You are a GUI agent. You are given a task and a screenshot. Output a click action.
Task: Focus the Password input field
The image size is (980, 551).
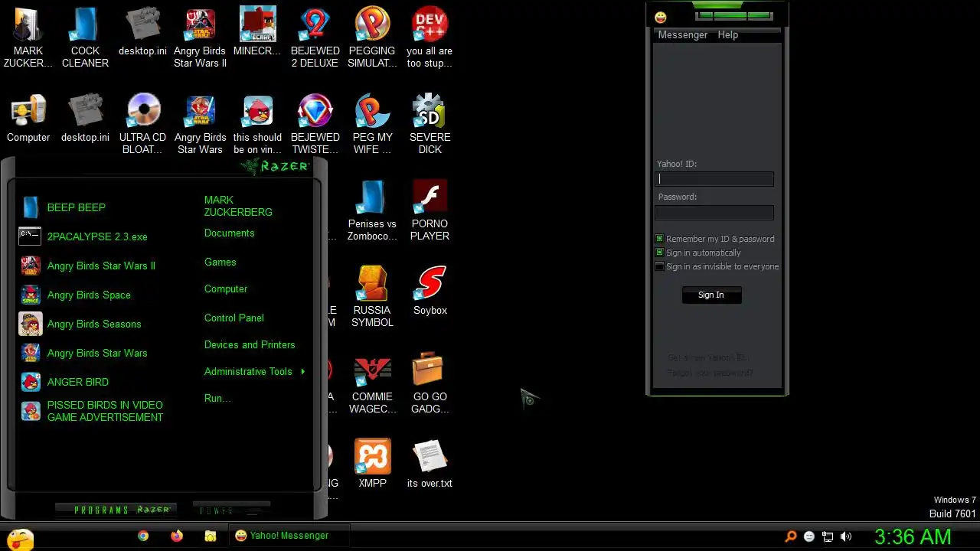(x=714, y=213)
